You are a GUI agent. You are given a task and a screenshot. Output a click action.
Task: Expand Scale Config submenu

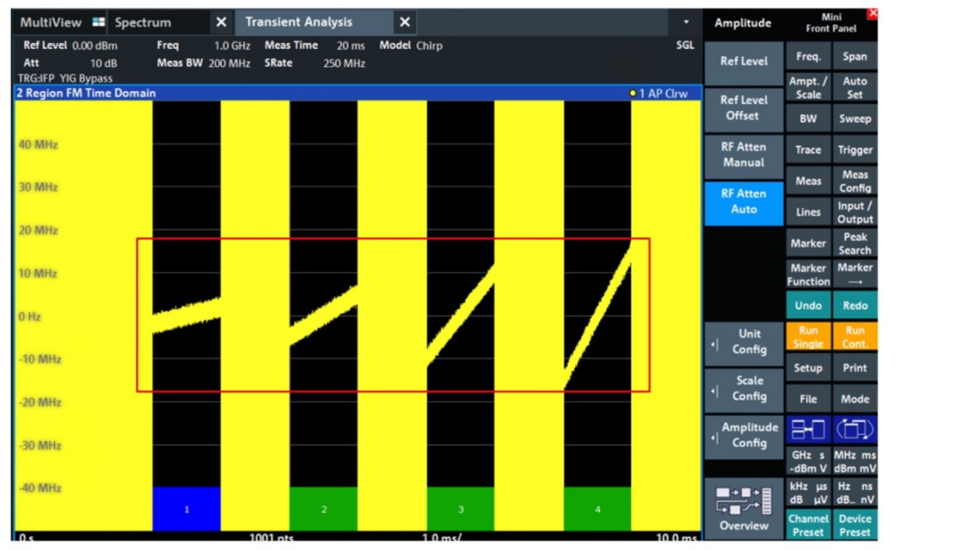click(x=743, y=388)
